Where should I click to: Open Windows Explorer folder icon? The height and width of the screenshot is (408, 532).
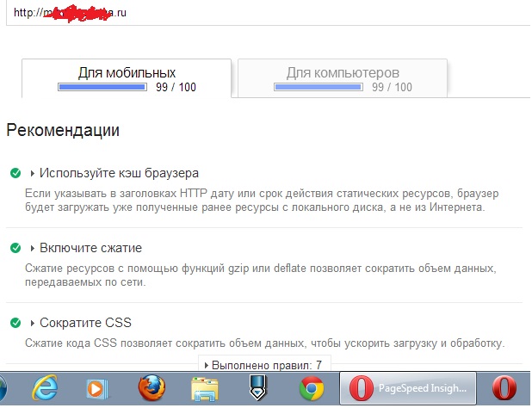click(x=204, y=389)
